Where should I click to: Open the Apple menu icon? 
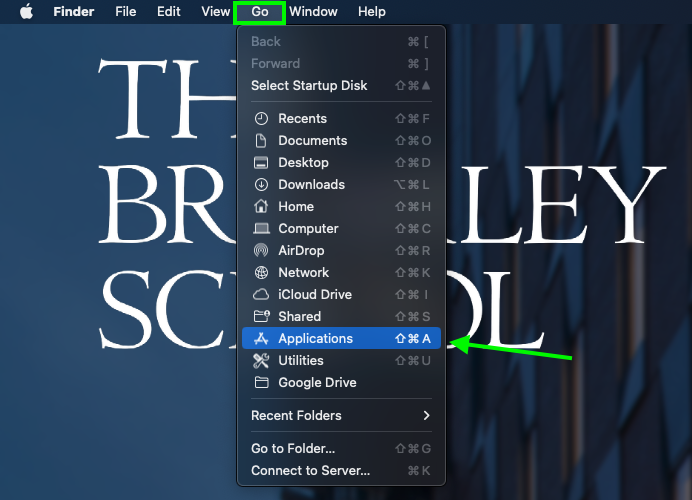click(x=26, y=11)
